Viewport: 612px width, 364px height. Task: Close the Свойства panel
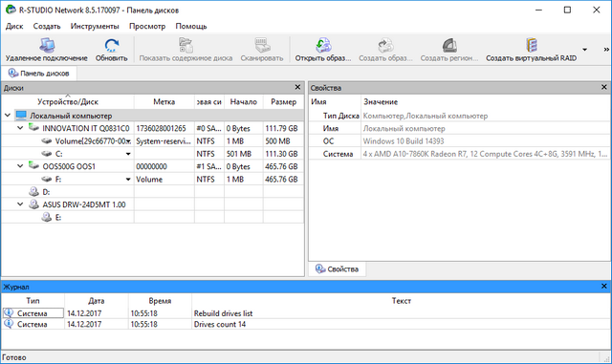click(604, 87)
